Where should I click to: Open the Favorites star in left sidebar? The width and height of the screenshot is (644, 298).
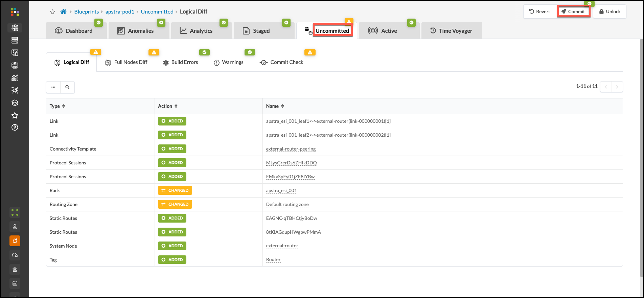click(x=15, y=115)
